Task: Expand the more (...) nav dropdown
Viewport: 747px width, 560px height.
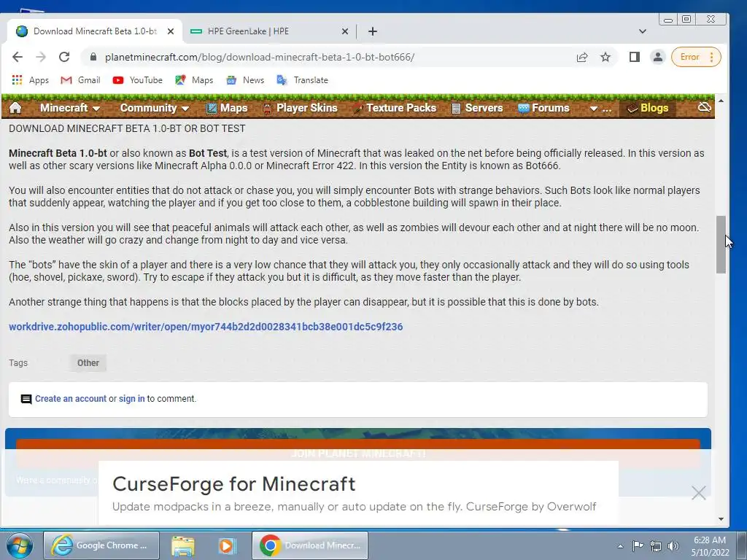Action: [600, 108]
